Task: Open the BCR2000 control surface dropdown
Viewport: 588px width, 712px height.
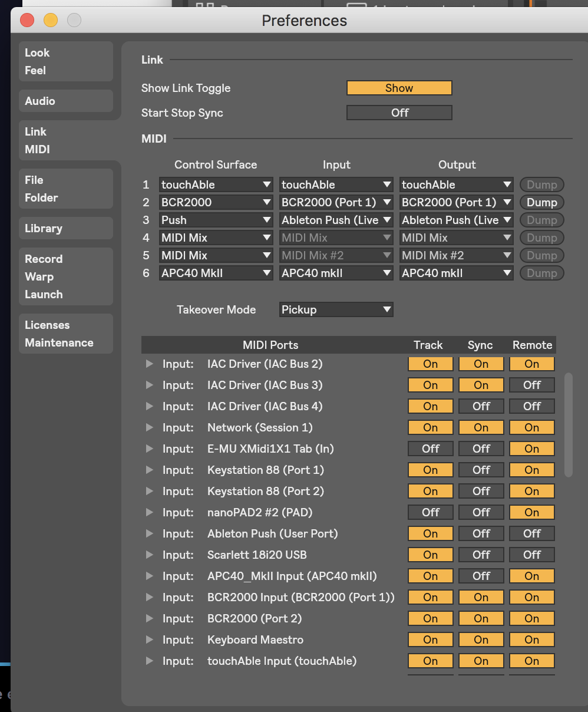Action: (216, 202)
